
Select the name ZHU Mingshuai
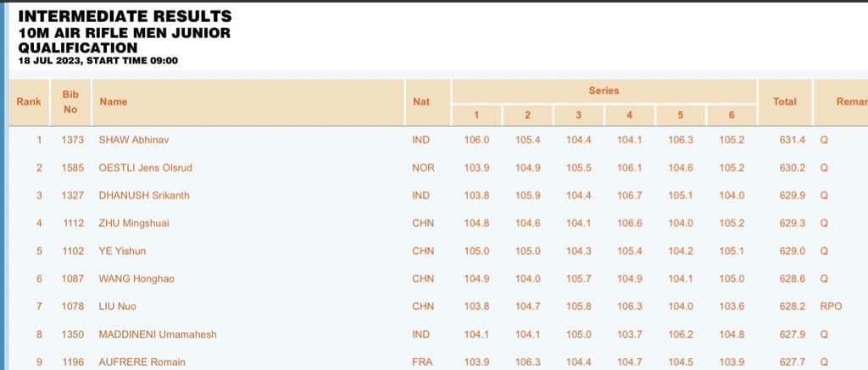tap(134, 224)
